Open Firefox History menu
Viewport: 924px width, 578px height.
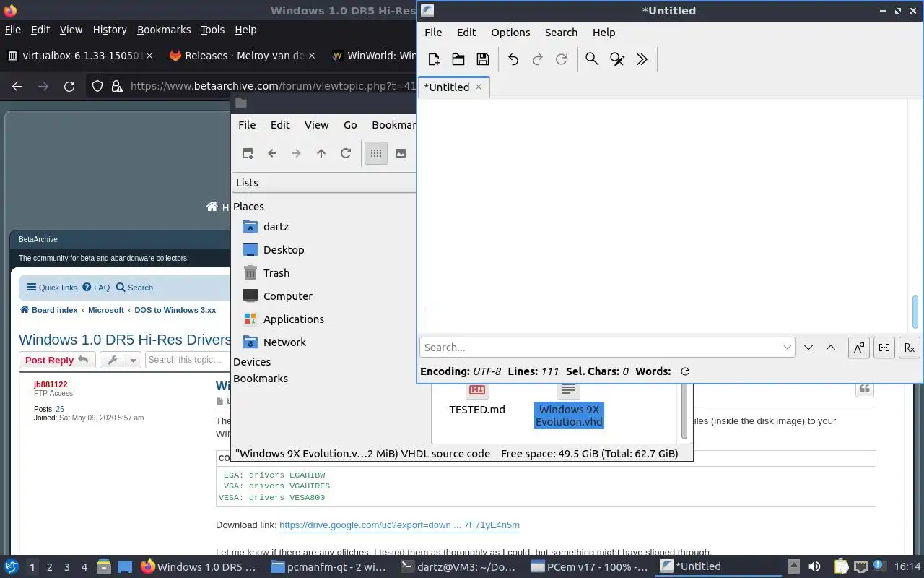[110, 30]
